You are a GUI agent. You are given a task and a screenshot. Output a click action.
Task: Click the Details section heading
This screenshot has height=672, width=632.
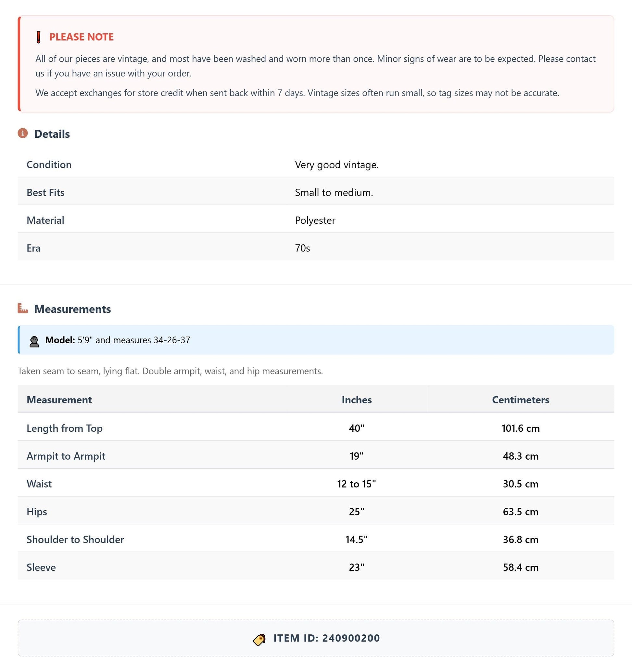point(52,134)
